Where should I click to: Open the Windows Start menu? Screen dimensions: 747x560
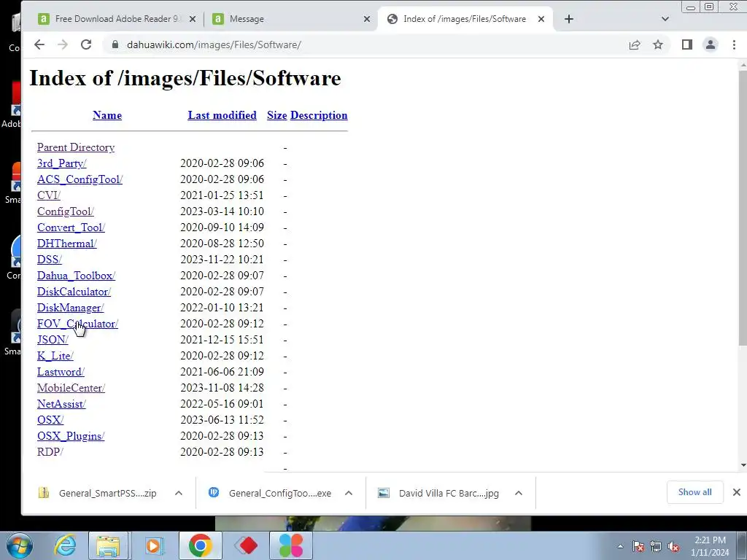click(19, 545)
